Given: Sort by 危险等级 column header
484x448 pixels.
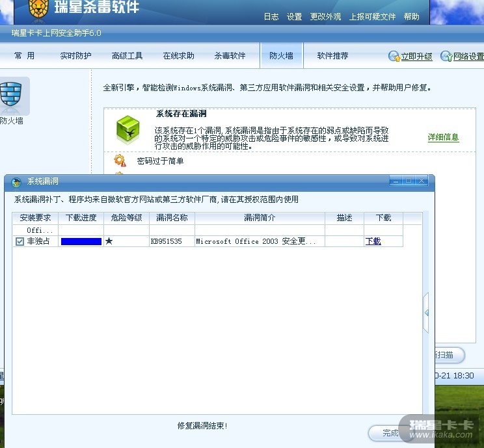Looking at the screenshot, I should (126, 218).
